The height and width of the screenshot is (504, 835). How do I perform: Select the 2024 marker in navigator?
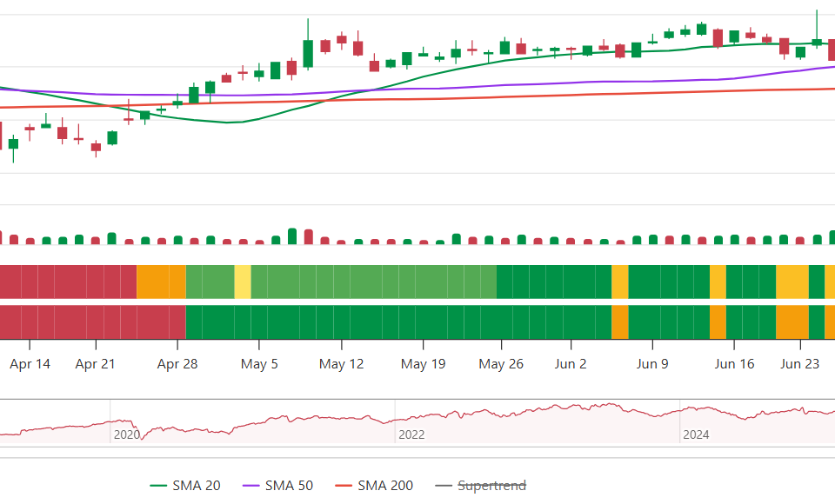(696, 434)
